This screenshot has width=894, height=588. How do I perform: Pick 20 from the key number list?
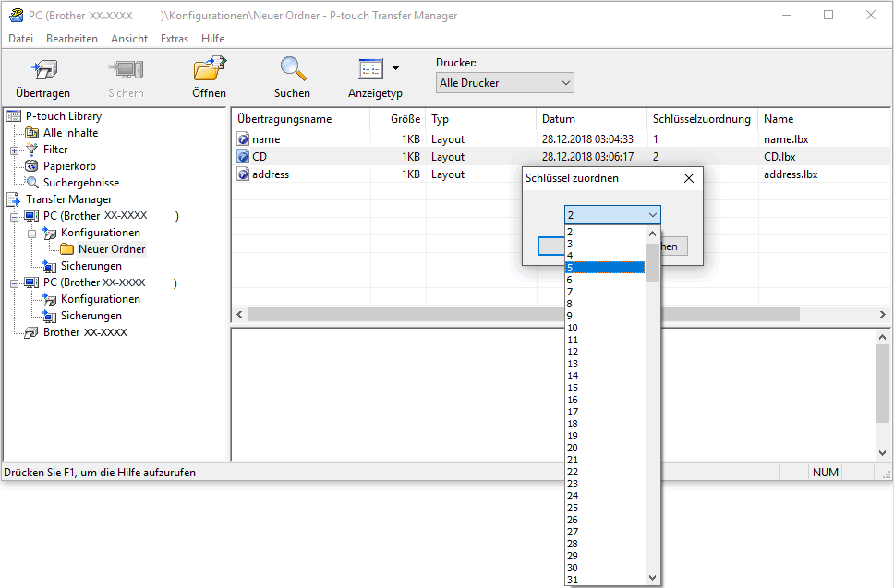pyautogui.click(x=605, y=448)
